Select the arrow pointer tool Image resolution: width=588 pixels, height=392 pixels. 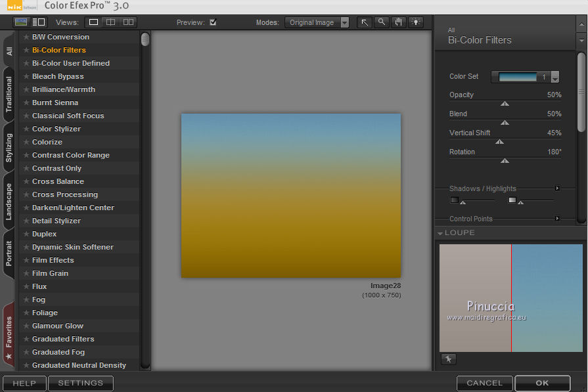point(365,22)
